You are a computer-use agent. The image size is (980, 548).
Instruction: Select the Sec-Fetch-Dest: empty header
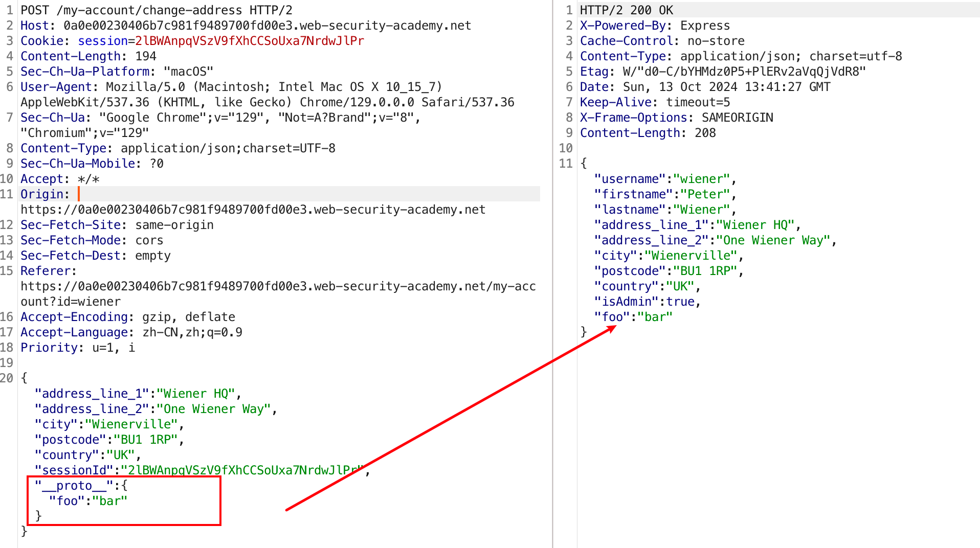pos(96,256)
